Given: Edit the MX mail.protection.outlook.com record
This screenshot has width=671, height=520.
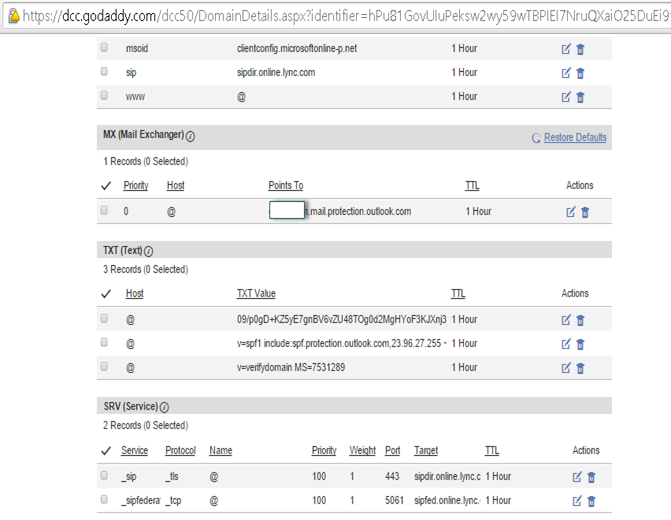Looking at the screenshot, I should click(x=570, y=212).
